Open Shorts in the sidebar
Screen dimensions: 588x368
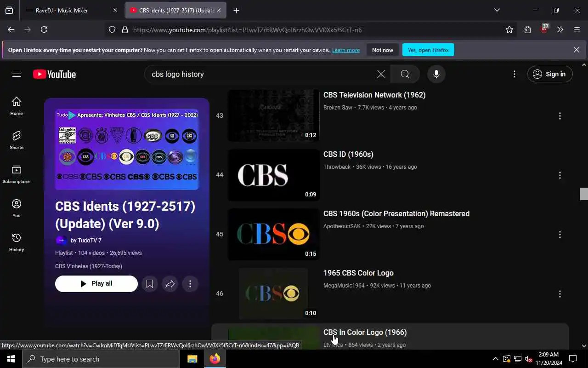[17, 140]
